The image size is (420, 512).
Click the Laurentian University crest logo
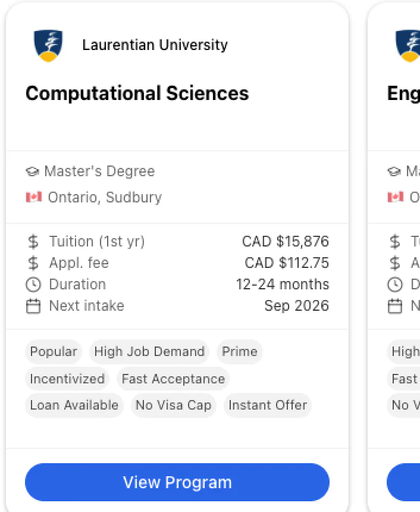(x=48, y=45)
